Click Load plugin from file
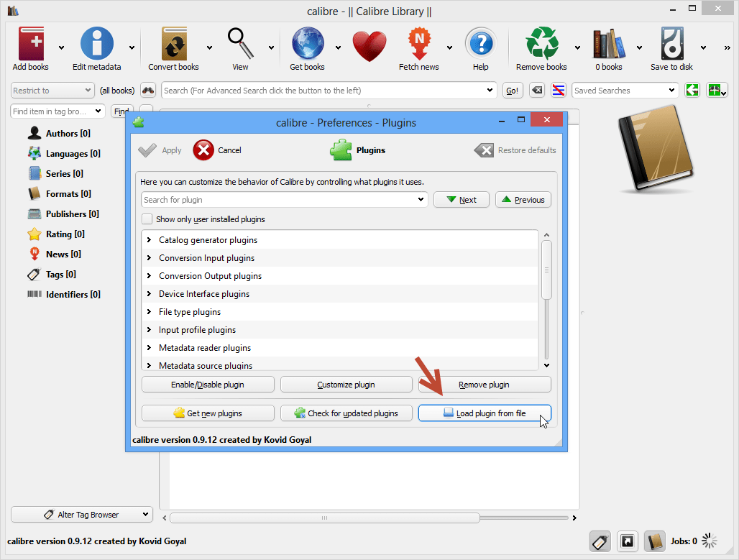This screenshot has height=560, width=739. 485,413
